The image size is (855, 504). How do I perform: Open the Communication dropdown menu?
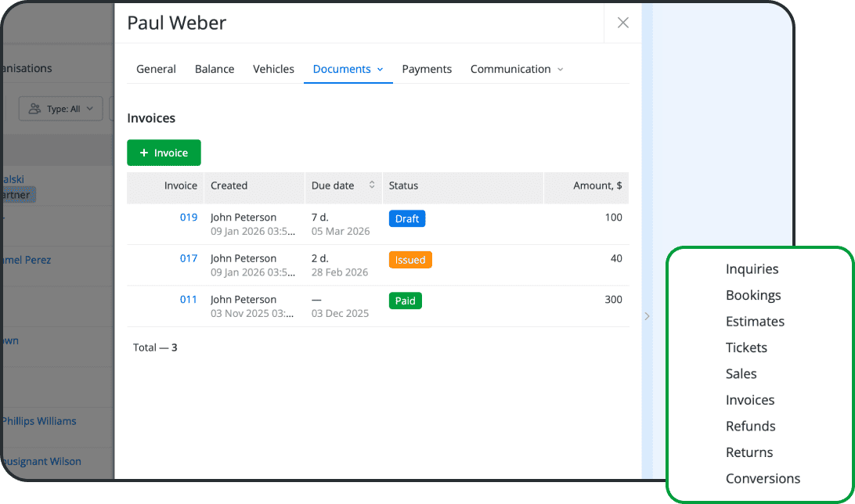(561, 69)
